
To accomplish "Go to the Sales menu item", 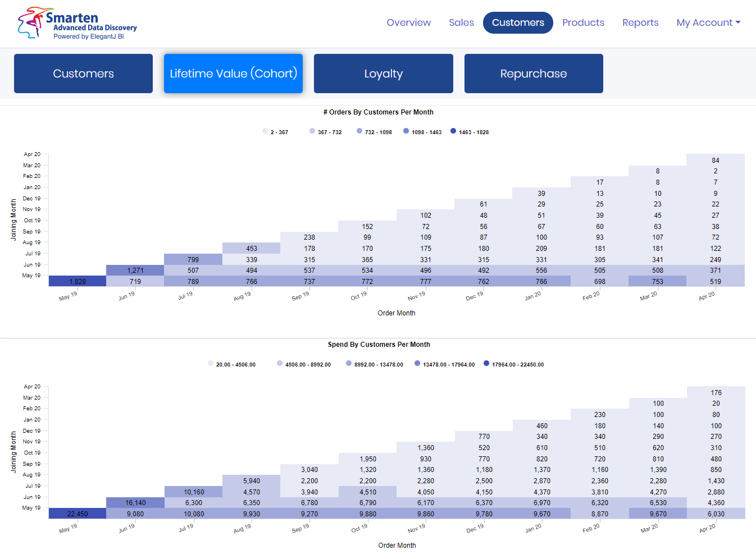I will click(461, 22).
